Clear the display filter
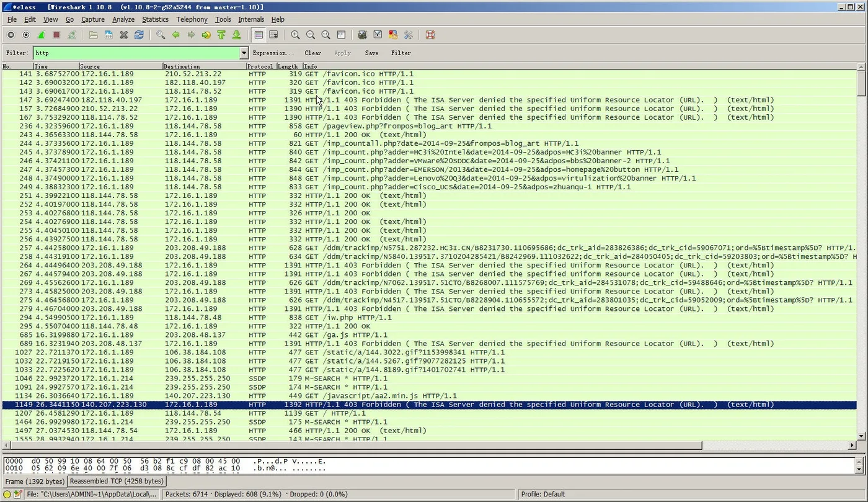868x502 pixels. (x=312, y=53)
